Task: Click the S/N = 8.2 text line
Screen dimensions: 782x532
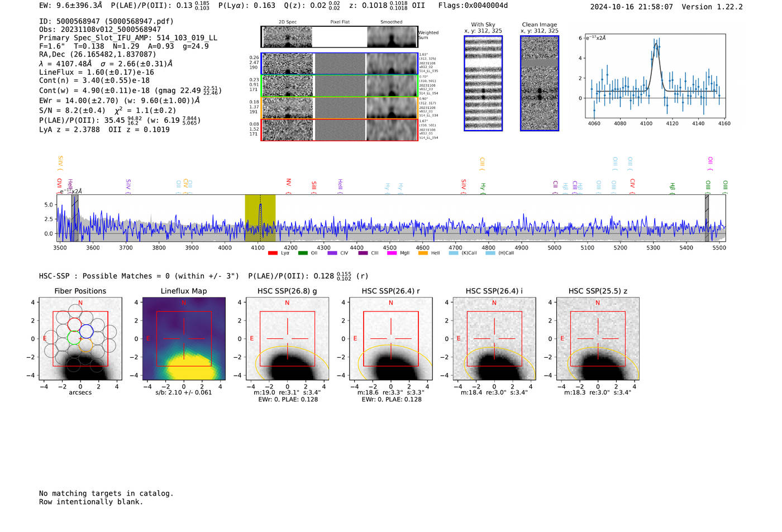Action: tap(107, 110)
